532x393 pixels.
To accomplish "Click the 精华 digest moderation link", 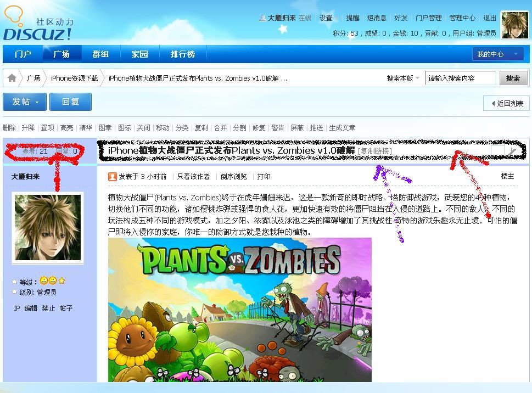I will pyautogui.click(x=86, y=127).
